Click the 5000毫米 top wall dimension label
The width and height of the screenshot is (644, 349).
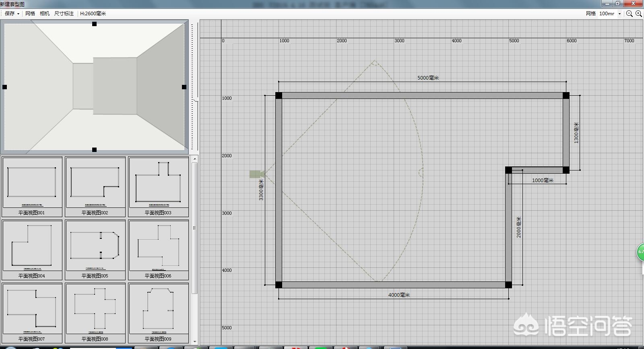428,78
